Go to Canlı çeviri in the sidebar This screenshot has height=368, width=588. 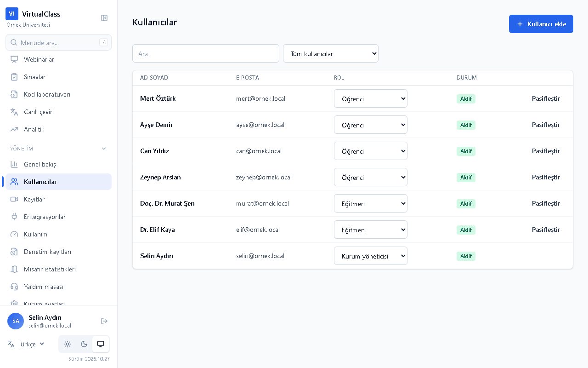[x=59, y=112]
